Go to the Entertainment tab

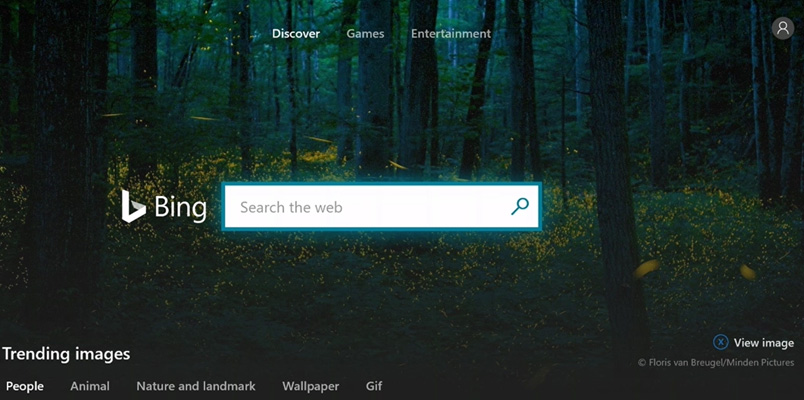451,34
